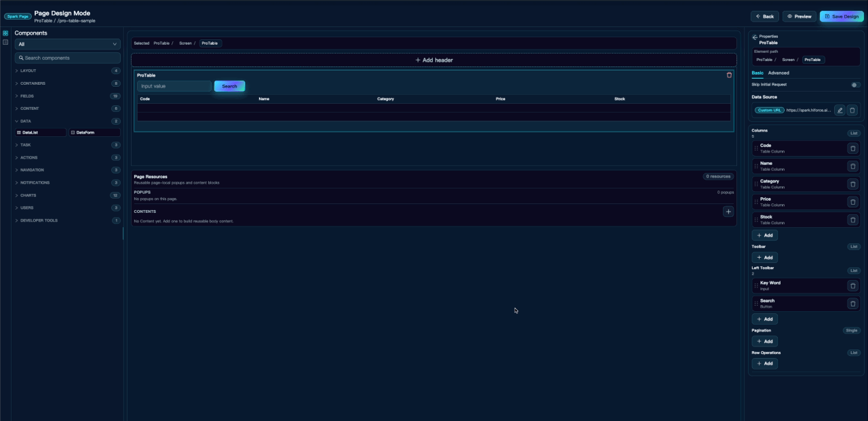The height and width of the screenshot is (421, 868).
Task: Click Add header on the canvas
Action: [x=434, y=60]
